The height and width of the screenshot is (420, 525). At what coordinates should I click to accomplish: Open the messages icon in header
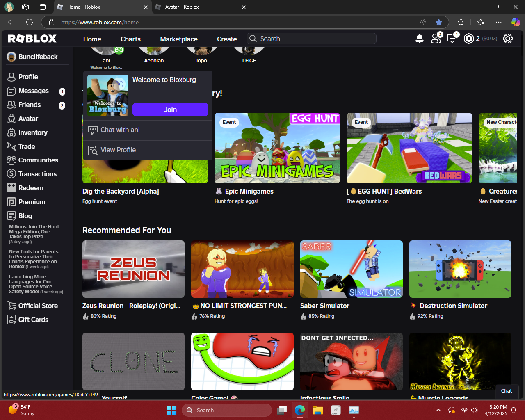coord(453,38)
